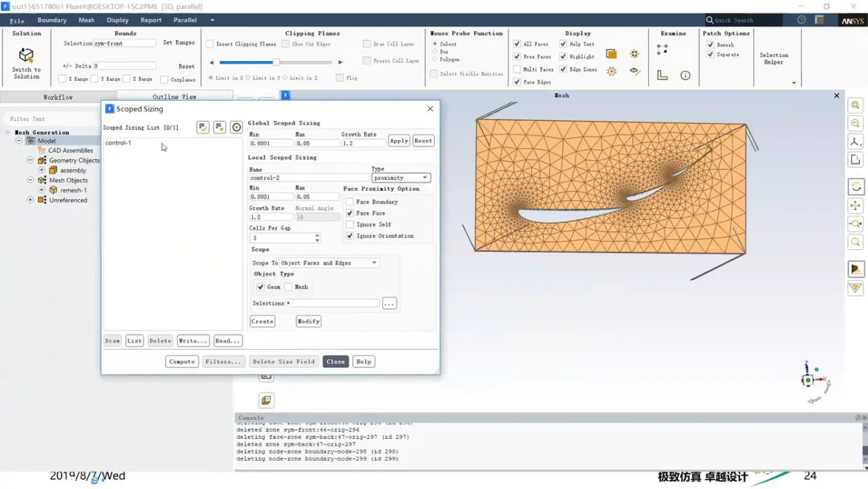The height and width of the screenshot is (489, 868).
Task: Select the zoom in/out magnifier with arrows icon
Action: pyautogui.click(x=856, y=224)
